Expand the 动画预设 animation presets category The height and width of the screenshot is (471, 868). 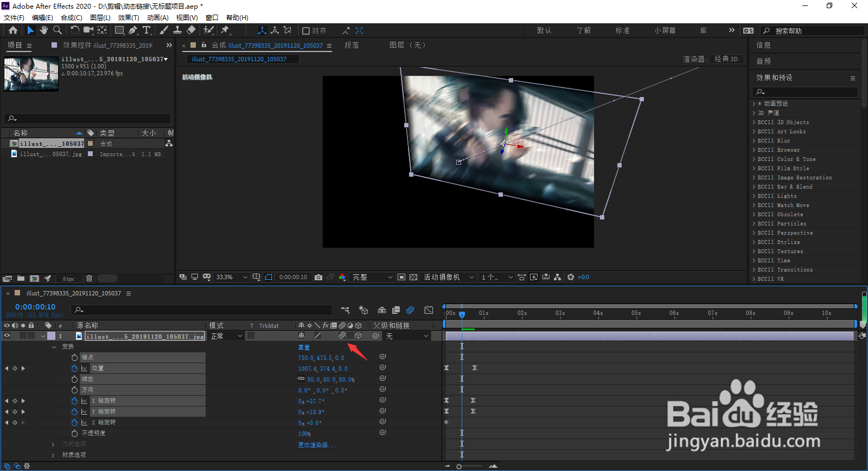tap(754, 104)
